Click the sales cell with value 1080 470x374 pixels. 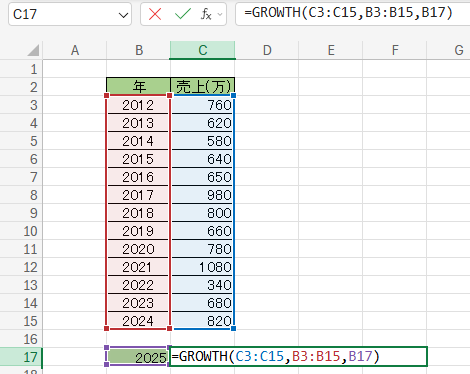[203, 267]
